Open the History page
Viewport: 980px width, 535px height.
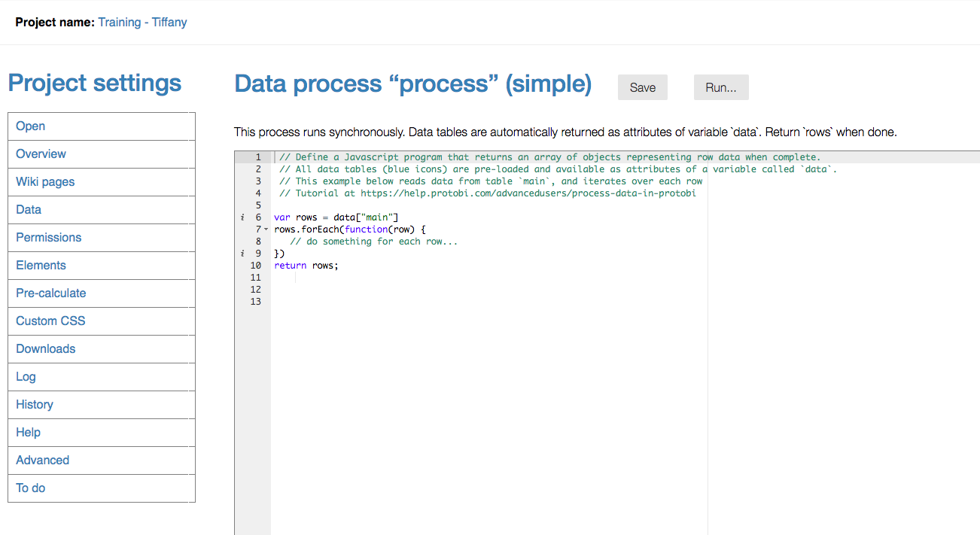point(34,404)
